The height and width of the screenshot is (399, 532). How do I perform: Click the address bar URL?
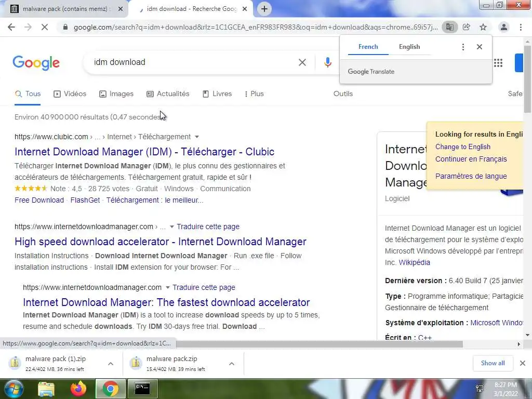256,28
